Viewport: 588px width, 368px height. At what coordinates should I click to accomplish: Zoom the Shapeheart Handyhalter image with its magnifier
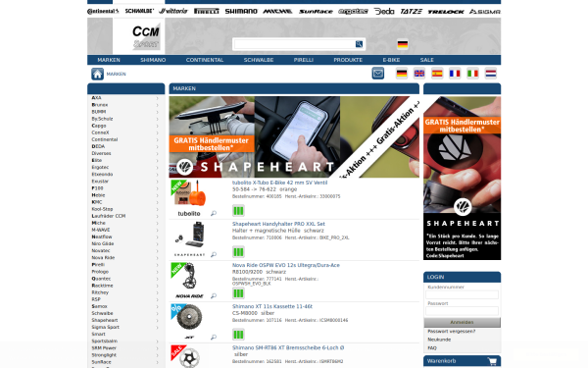click(x=214, y=254)
